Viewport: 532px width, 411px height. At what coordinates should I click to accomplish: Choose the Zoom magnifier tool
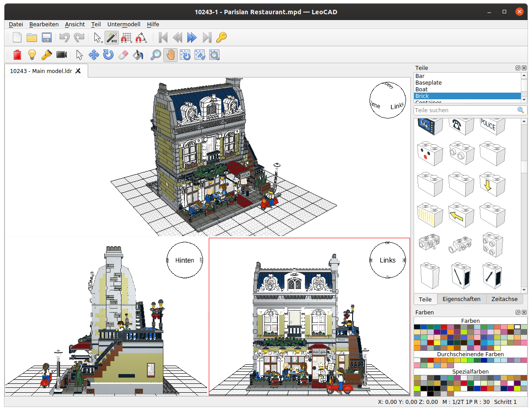pyautogui.click(x=155, y=55)
